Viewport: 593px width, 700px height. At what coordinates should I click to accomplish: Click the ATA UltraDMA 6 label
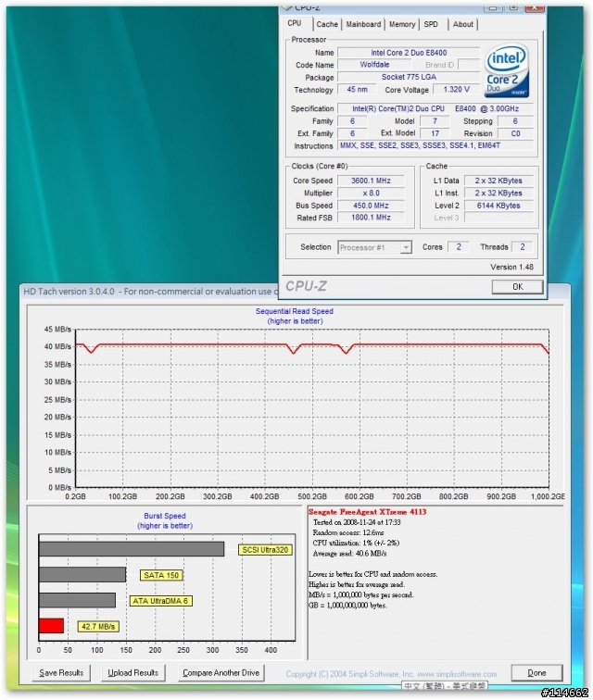[160, 601]
